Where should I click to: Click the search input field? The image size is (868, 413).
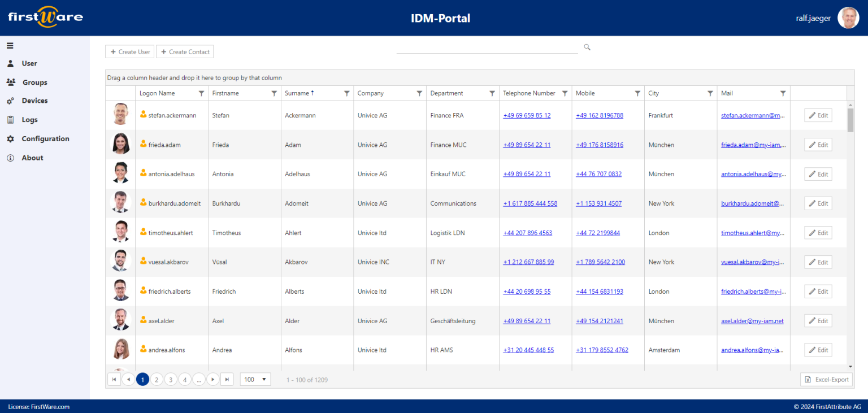coord(487,47)
